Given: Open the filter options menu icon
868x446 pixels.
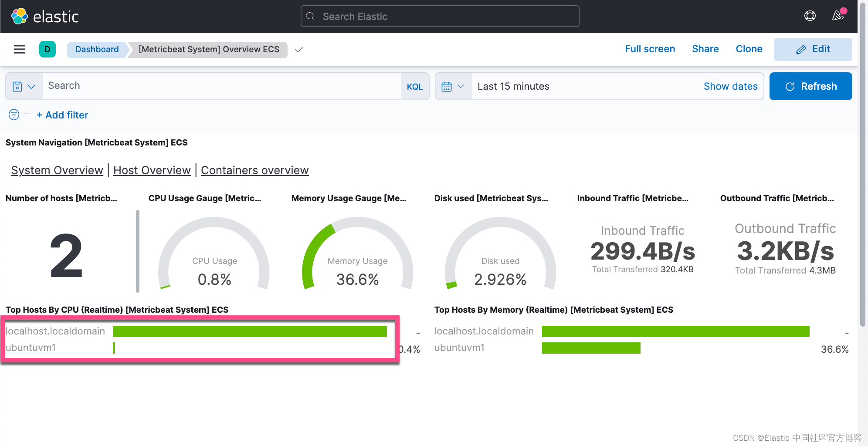Looking at the screenshot, I should [14, 115].
